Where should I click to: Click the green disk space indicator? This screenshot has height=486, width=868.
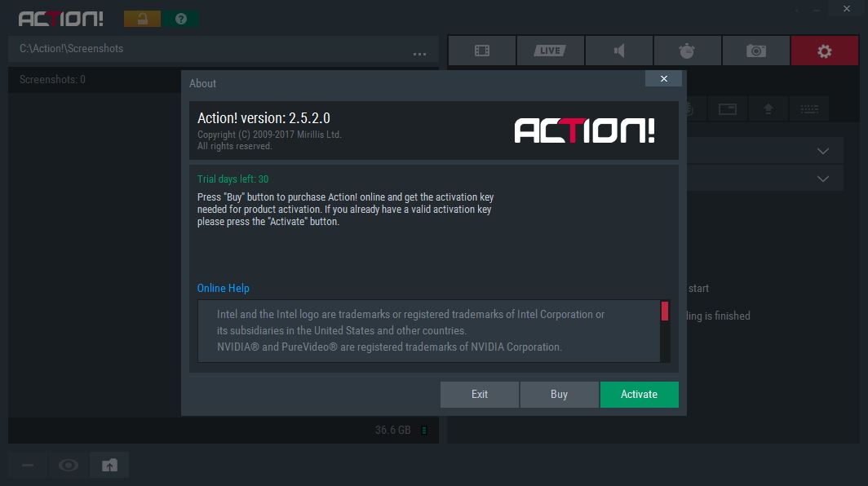424,430
